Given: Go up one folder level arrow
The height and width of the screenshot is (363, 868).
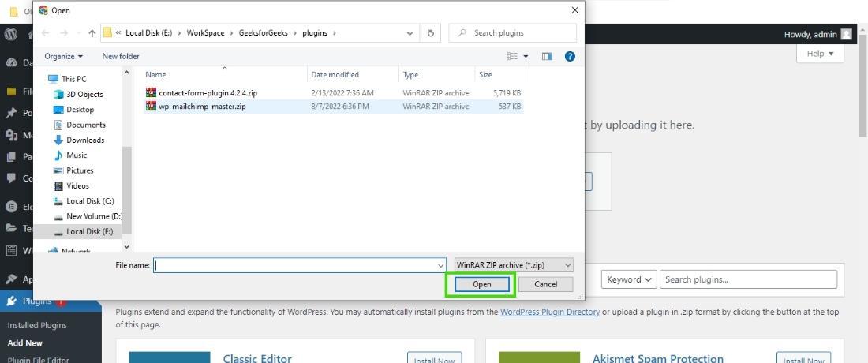Looking at the screenshot, I should coord(92,33).
